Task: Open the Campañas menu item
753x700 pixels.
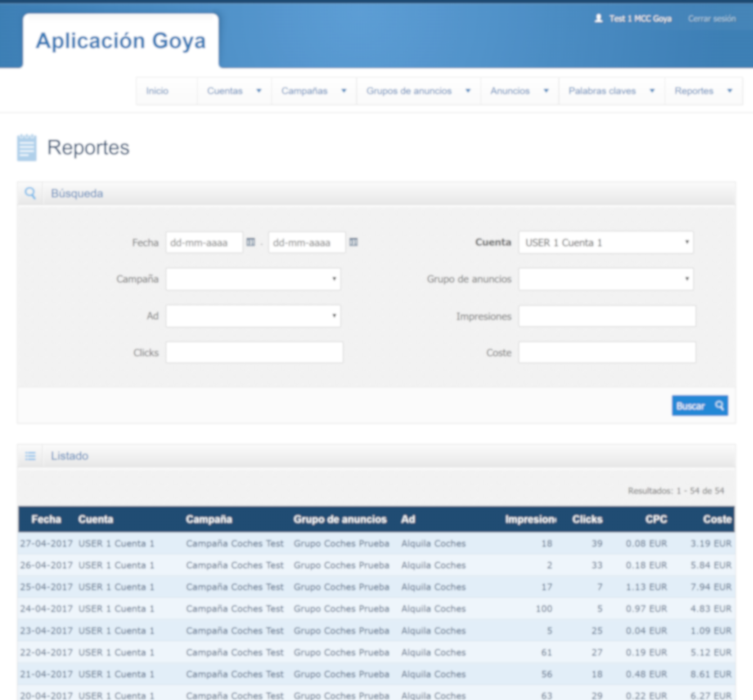Action: click(304, 91)
